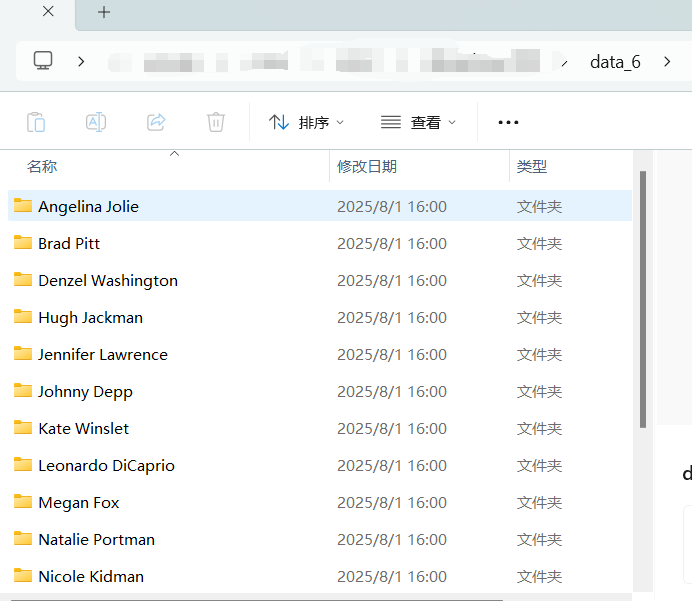Click folder icon beside Hugh Jackman
692x601 pixels.
[x=23, y=316]
